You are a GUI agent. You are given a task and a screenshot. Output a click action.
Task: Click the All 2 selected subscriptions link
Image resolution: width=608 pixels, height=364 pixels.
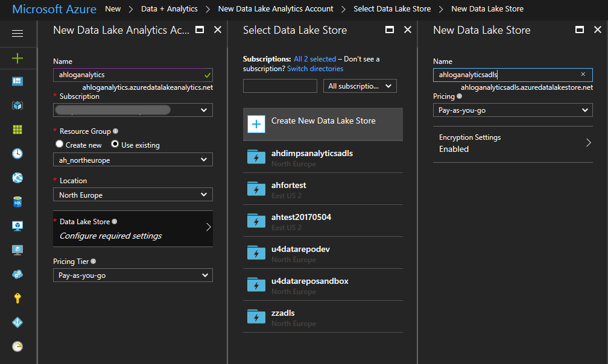click(x=315, y=59)
